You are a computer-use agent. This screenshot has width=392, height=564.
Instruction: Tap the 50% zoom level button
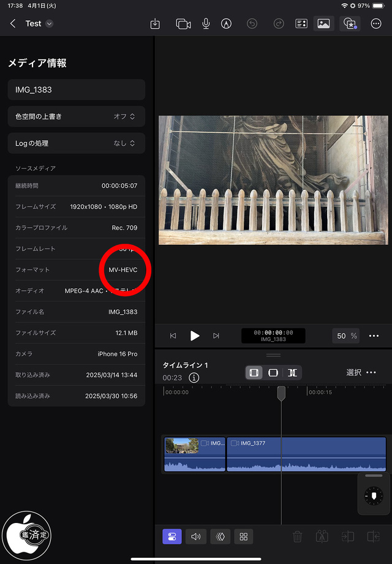(x=347, y=336)
